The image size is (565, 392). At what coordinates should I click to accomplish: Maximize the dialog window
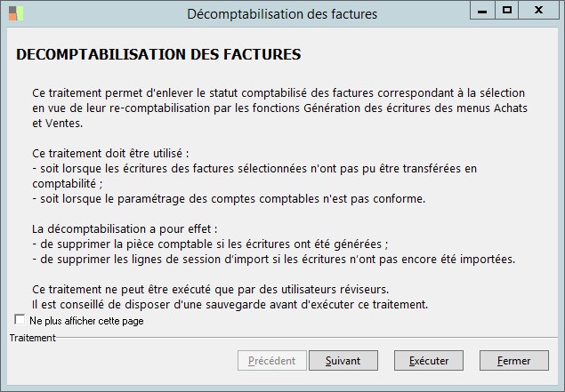click(x=506, y=11)
